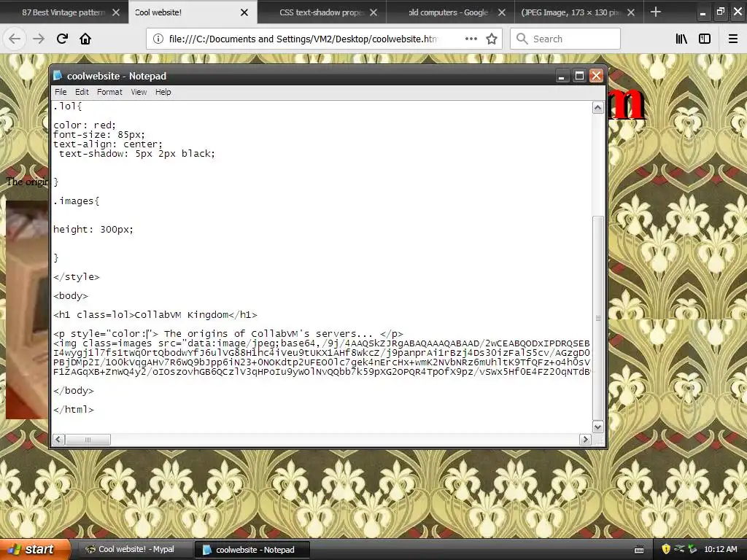This screenshot has width=747, height=560.
Task: Go forward with the browser forward arrow
Action: [x=39, y=39]
